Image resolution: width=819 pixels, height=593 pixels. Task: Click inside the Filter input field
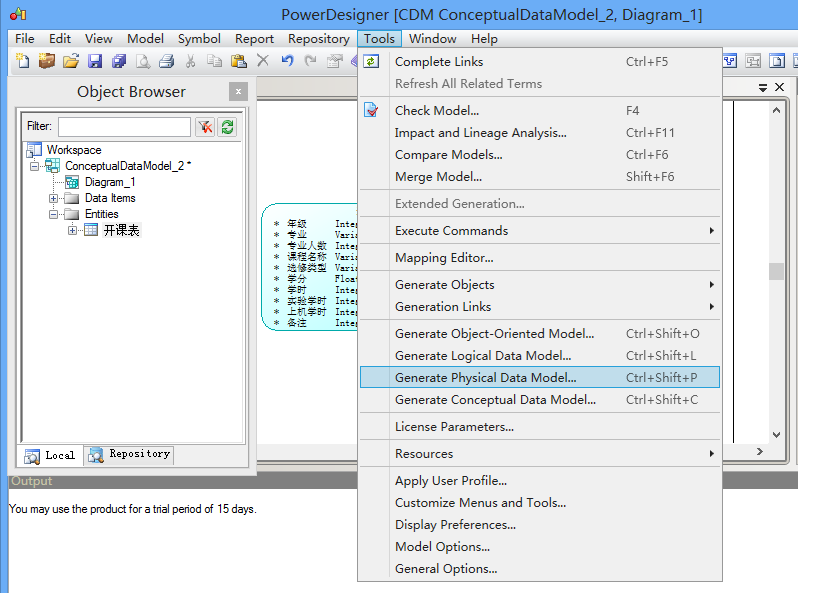124,126
